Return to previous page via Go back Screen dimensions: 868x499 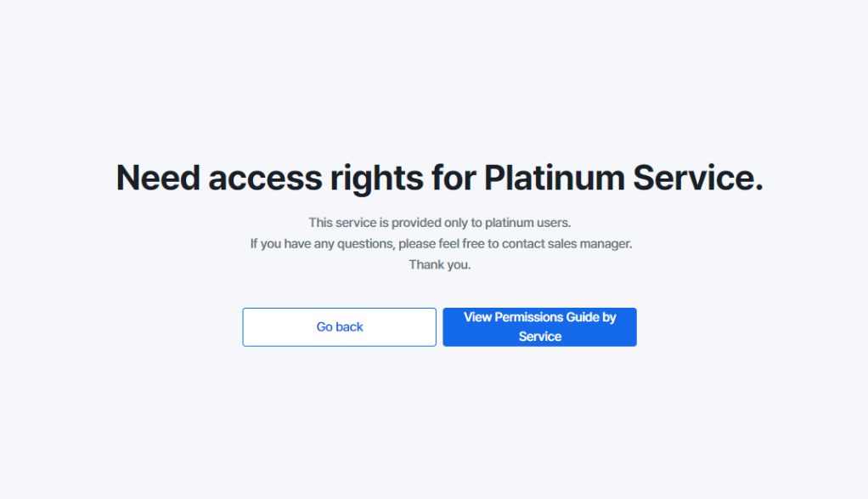tap(340, 327)
